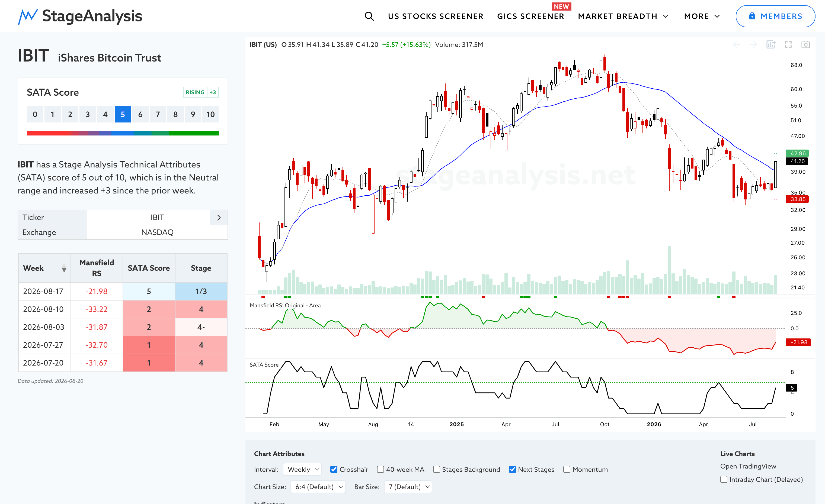
Task: Click the Members button
Action: [x=775, y=16]
